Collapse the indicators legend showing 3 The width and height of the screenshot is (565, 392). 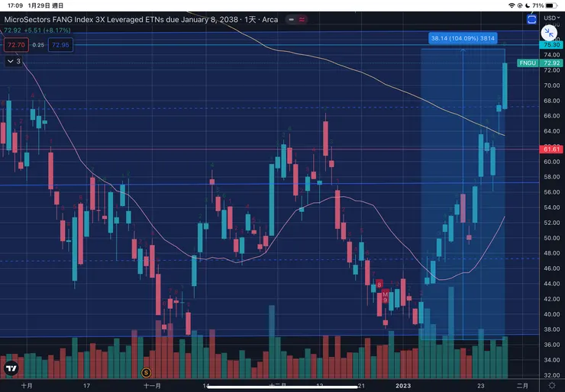[x=14, y=61]
